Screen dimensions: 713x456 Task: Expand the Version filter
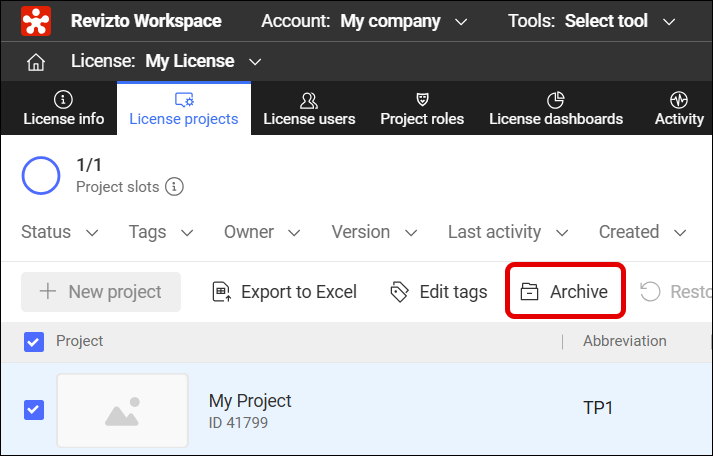[x=374, y=232]
